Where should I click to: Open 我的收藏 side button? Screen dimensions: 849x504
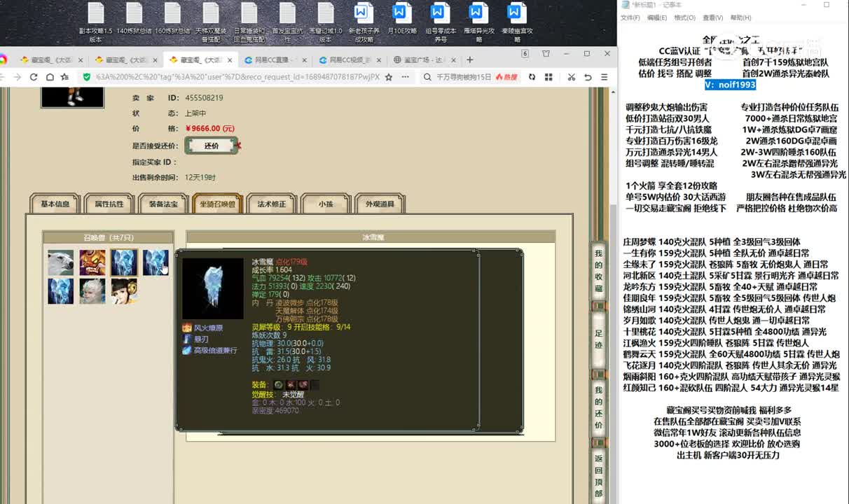point(599,270)
